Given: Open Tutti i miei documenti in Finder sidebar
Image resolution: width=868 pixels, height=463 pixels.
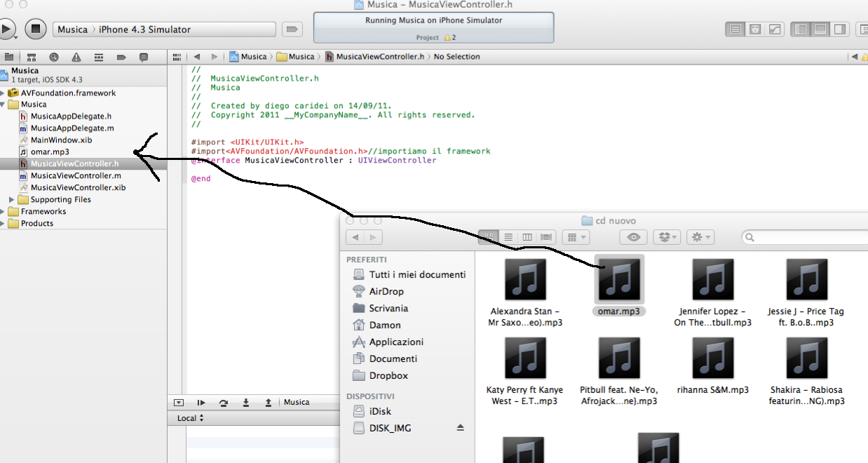Looking at the screenshot, I should click(408, 274).
